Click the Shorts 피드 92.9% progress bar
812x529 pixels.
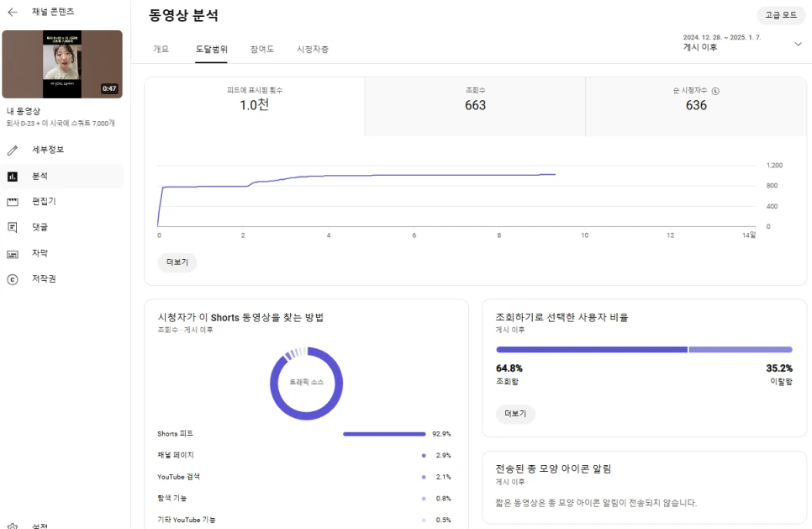(x=384, y=434)
